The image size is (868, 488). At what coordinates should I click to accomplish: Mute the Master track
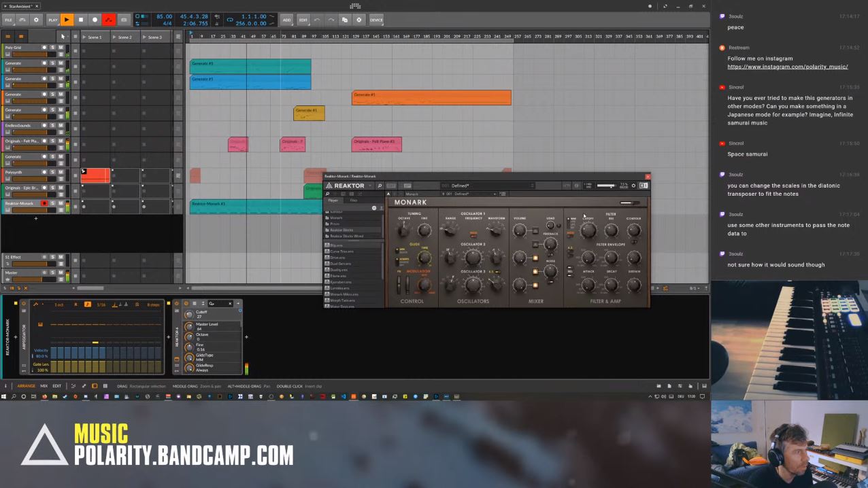pos(61,273)
